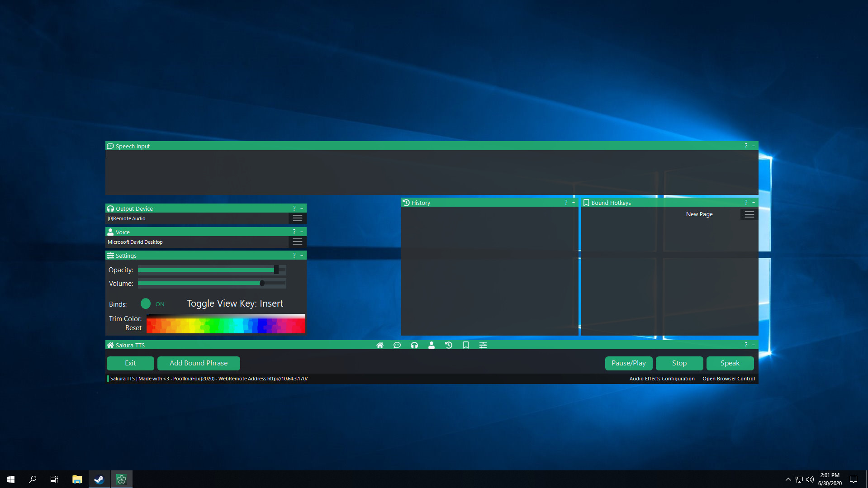Click Open Browser Control
The width and height of the screenshot is (868, 488).
click(x=728, y=379)
